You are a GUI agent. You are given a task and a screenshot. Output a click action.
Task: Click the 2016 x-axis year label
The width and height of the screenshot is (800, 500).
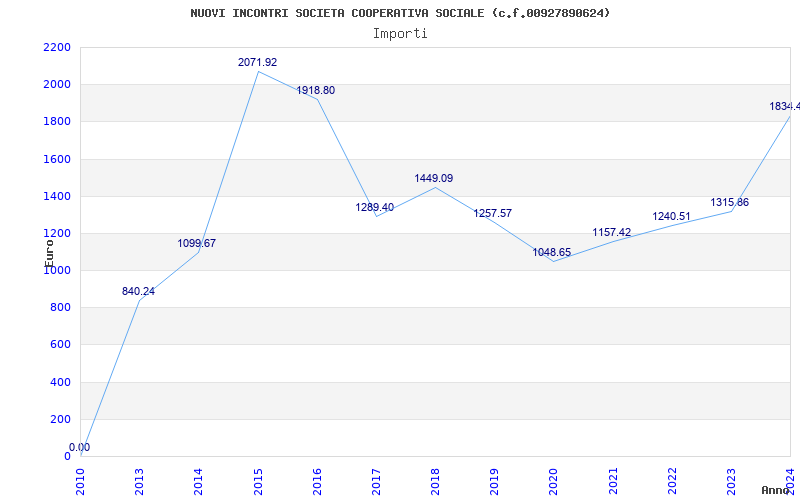(317, 481)
